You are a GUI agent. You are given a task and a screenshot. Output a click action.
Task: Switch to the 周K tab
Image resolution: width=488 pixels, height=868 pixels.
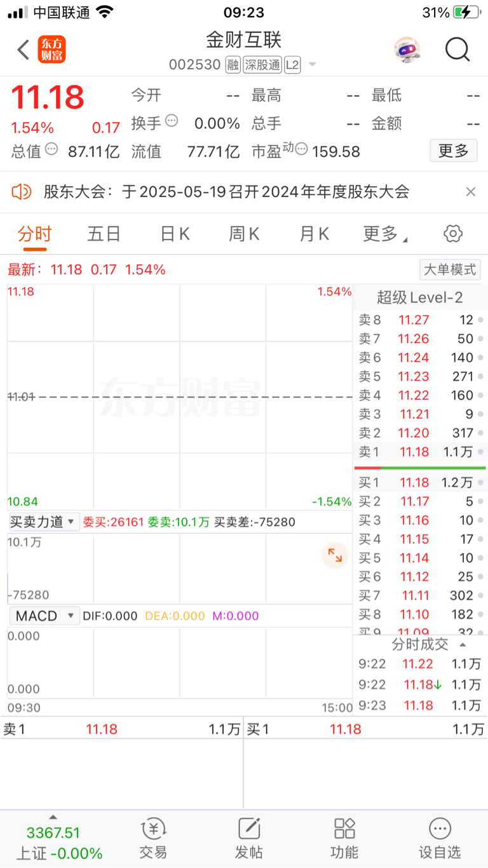coord(245,234)
